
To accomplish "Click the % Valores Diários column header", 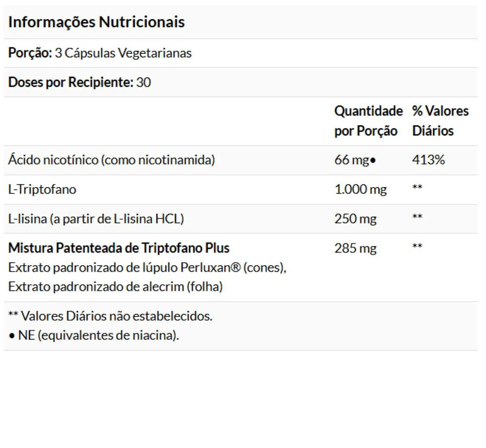I will (440, 121).
